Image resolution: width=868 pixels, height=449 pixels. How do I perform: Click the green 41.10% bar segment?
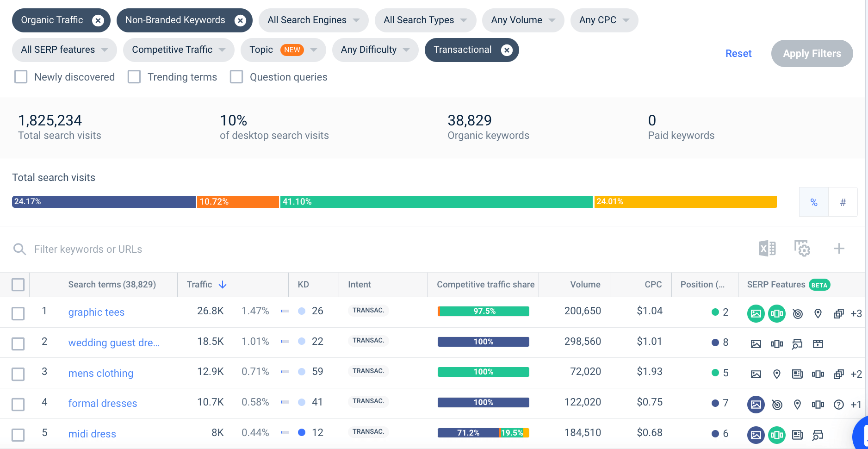coord(436,202)
